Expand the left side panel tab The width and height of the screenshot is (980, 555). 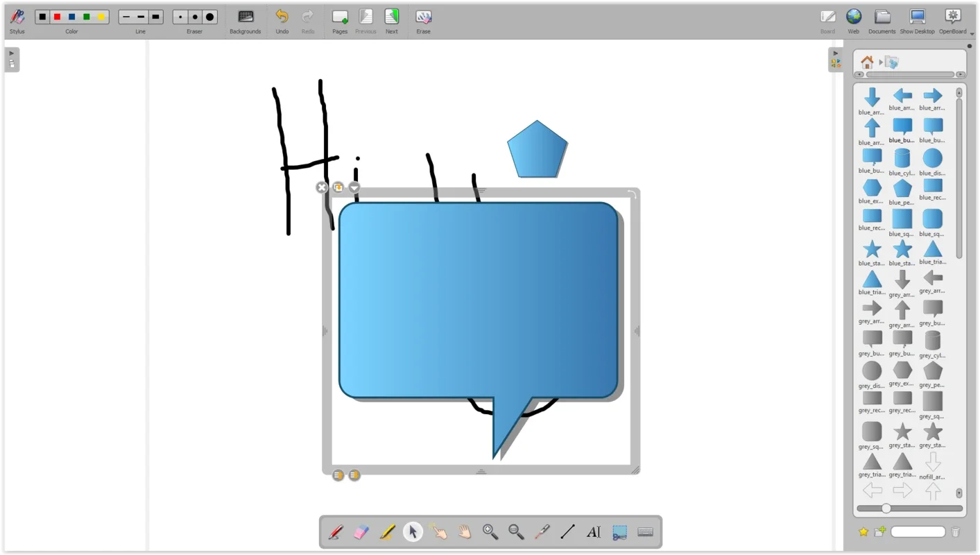click(x=12, y=59)
